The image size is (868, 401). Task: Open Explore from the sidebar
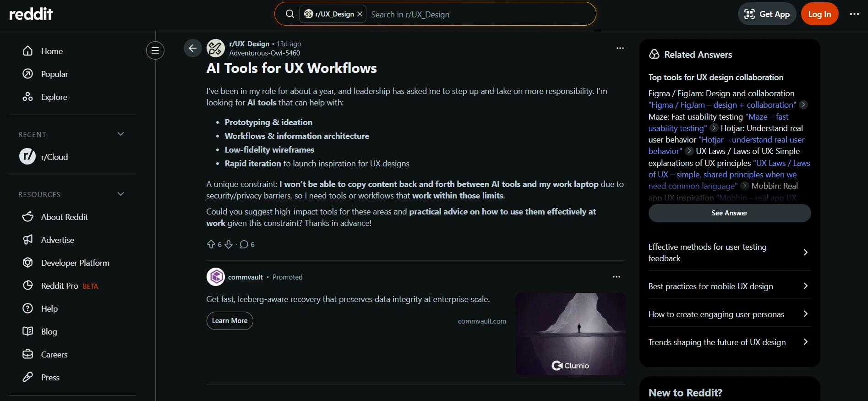coord(54,97)
